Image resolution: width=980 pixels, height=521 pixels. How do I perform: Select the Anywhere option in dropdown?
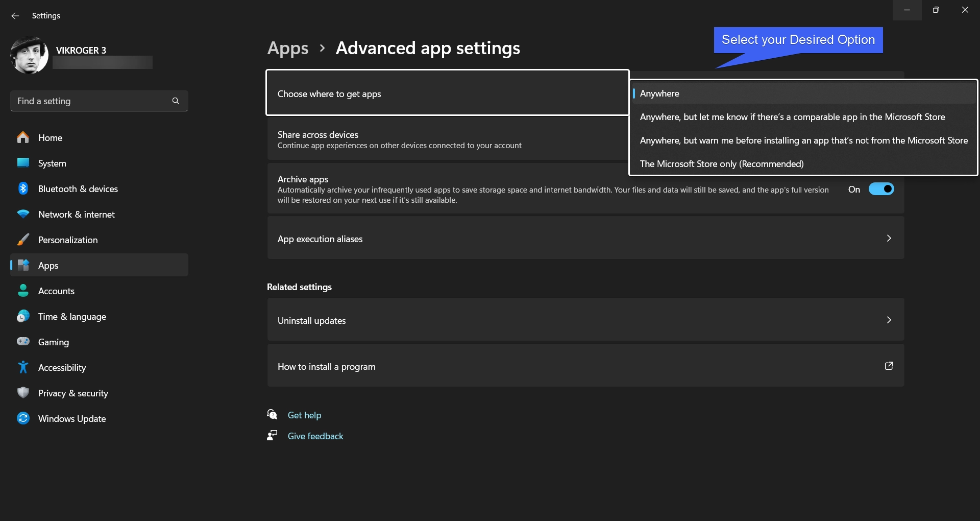point(803,93)
